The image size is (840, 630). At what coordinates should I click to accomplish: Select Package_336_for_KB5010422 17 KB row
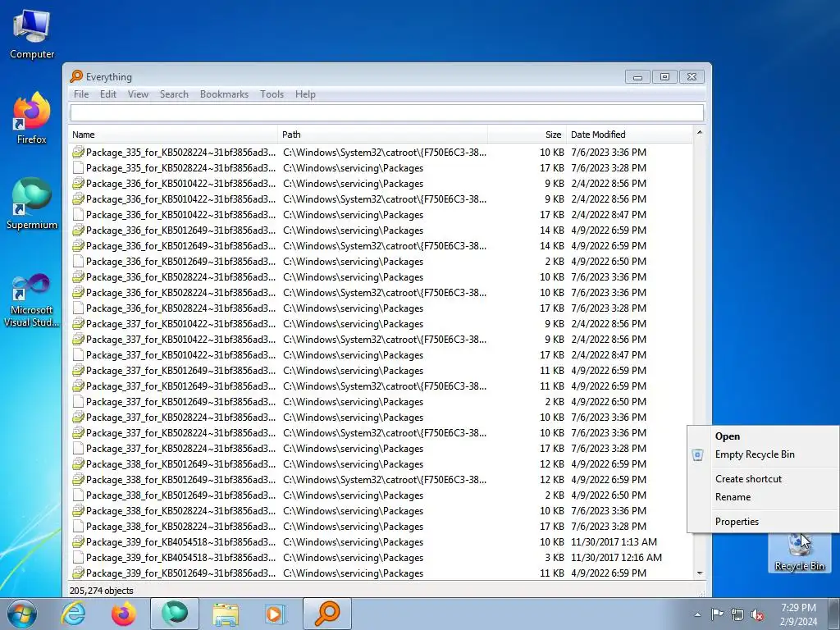tap(381, 214)
